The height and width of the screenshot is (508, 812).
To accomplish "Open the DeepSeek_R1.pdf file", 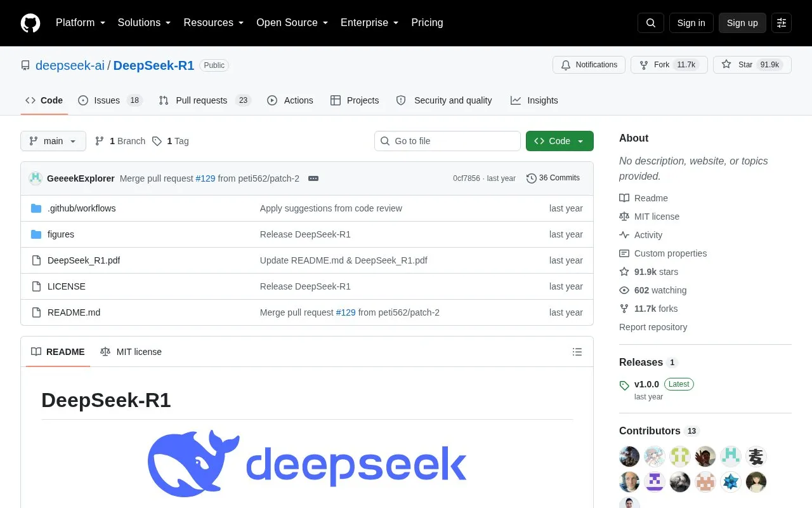I will (84, 260).
